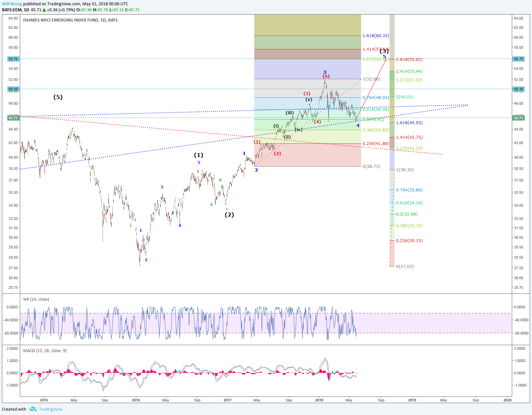
Task: Click the 2(49.01) Fibonacci level label
Action: pyautogui.click(x=405, y=97)
